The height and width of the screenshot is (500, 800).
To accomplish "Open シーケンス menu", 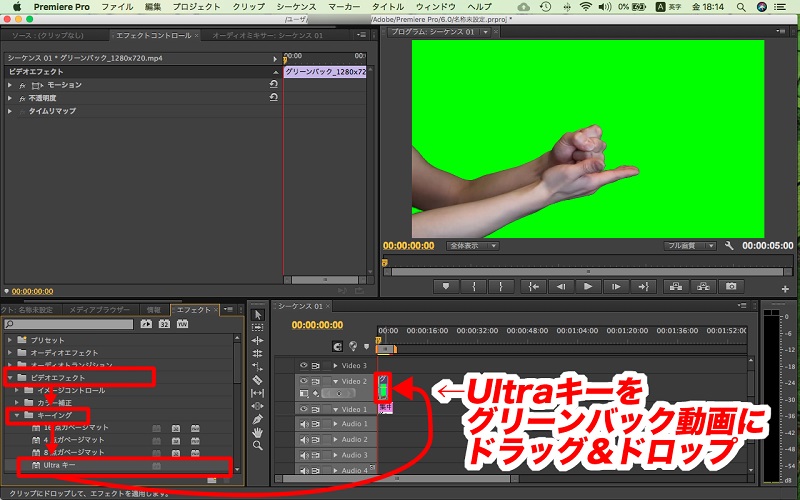I will coord(296,7).
